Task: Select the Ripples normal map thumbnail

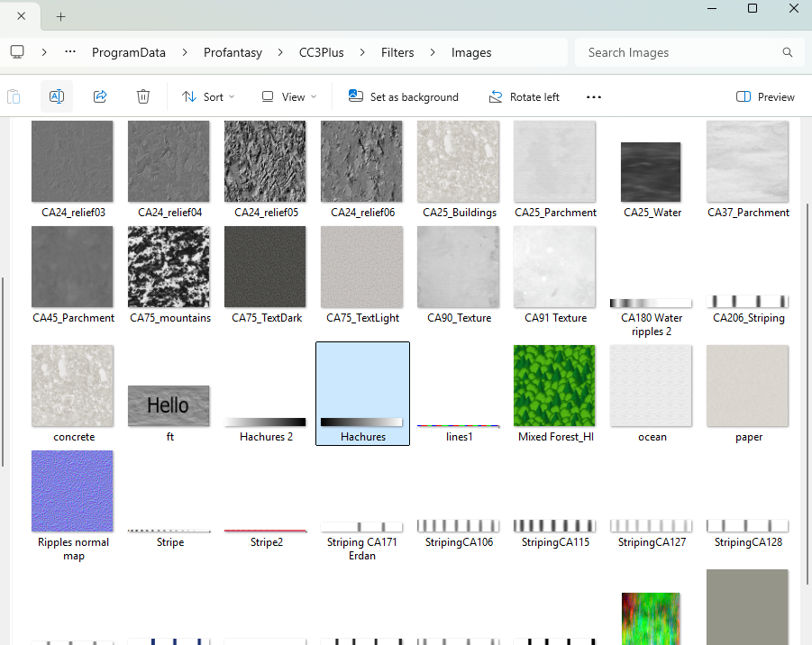Action: tap(73, 491)
